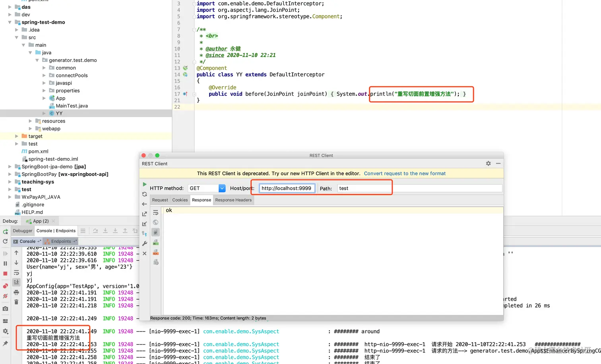Expand the resources folder
The image size is (601, 364).
coord(31,121)
